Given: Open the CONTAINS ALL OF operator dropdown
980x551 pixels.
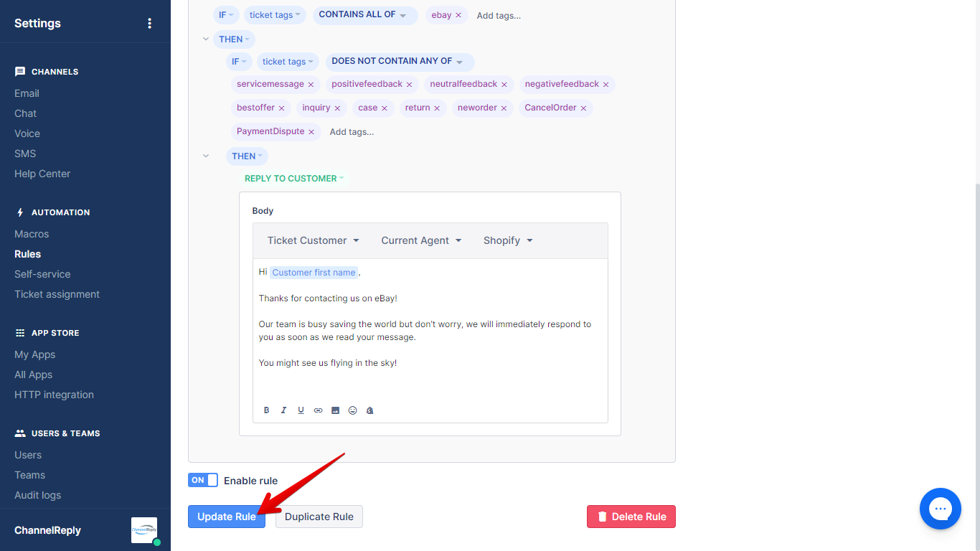Looking at the screenshot, I should (364, 15).
